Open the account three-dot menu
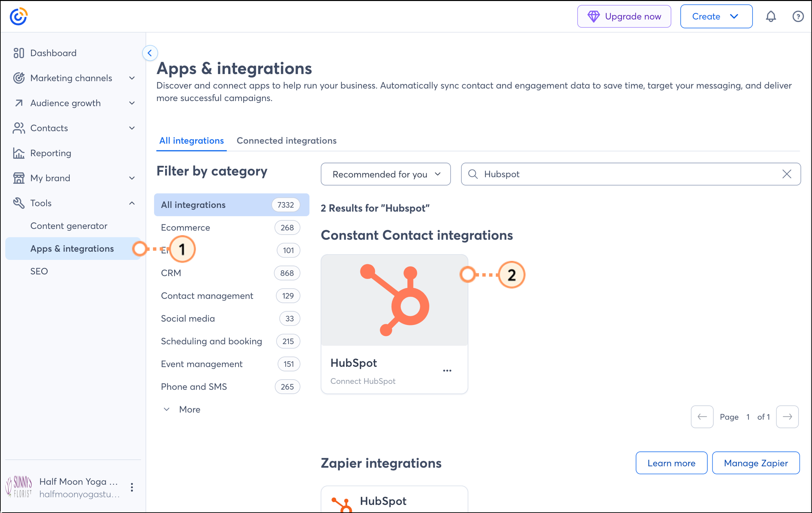 pyautogui.click(x=132, y=487)
